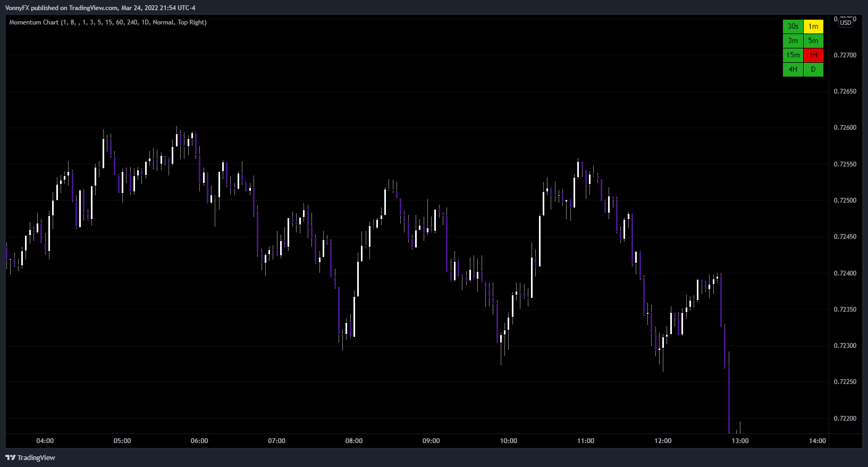This screenshot has width=868, height=467.
Task: Click the 09:00 time axis label
Action: 431,441
